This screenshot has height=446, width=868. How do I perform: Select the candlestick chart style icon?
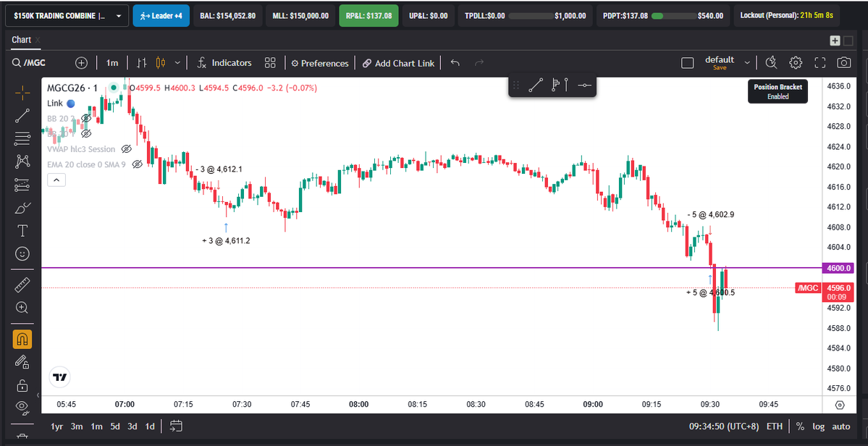pyautogui.click(x=161, y=63)
